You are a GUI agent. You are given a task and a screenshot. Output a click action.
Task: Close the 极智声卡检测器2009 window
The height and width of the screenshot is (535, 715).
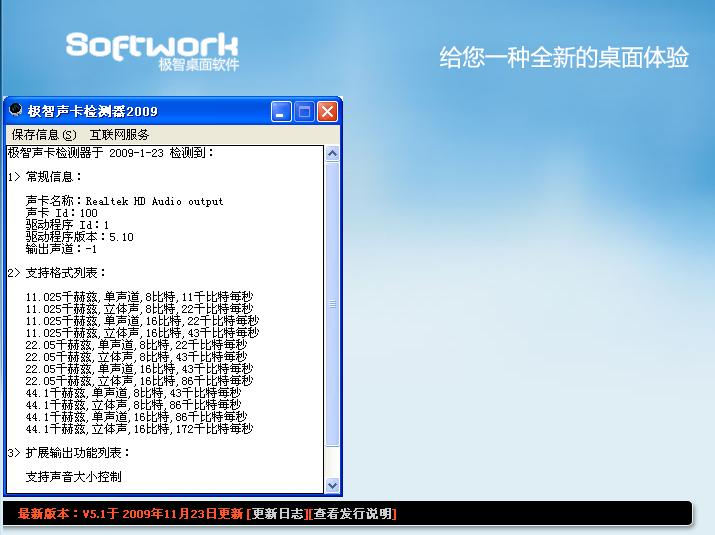click(327, 111)
